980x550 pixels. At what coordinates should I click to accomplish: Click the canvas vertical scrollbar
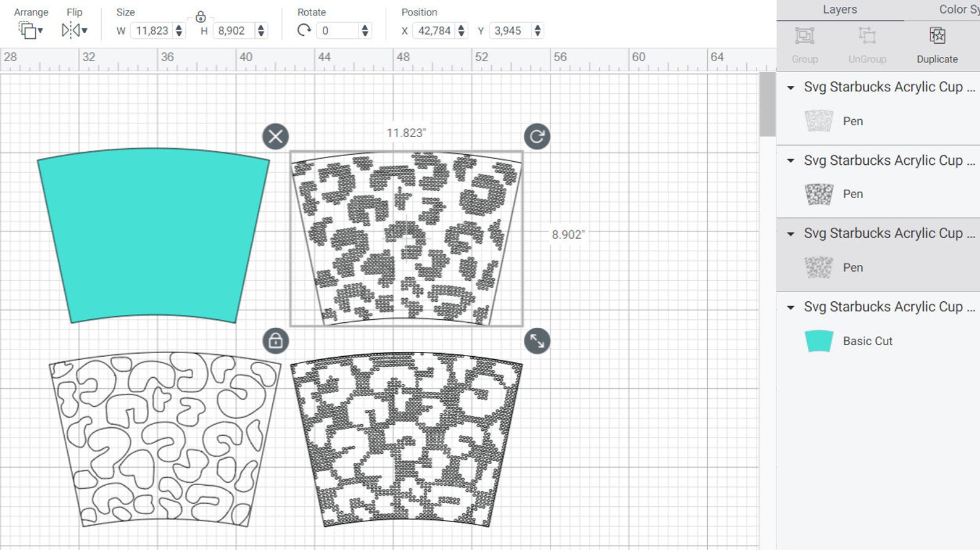pyautogui.click(x=767, y=105)
